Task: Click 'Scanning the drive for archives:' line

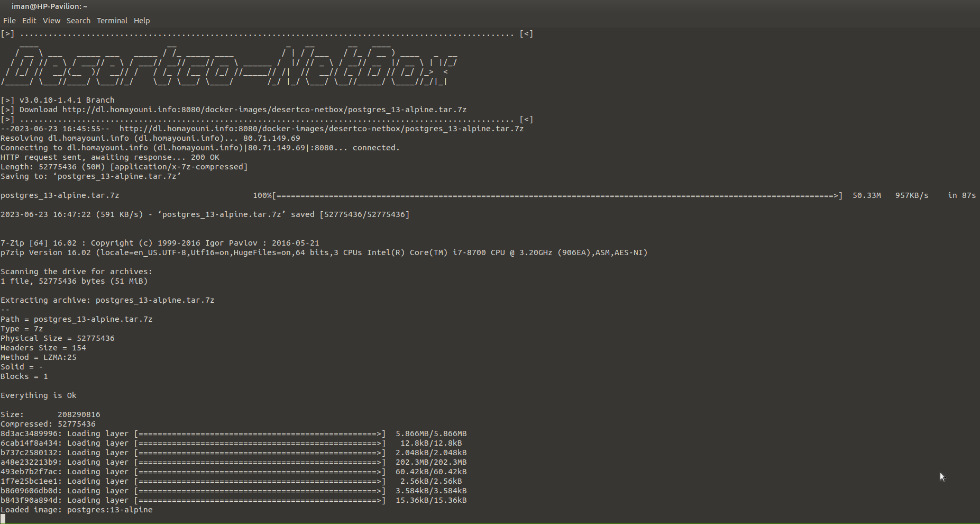Action: click(77, 272)
